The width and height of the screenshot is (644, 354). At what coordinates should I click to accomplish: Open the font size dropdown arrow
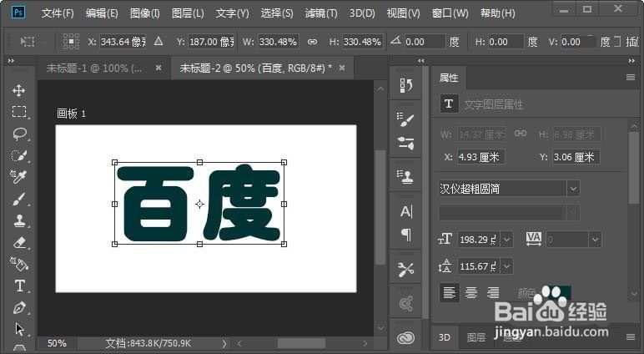click(507, 240)
